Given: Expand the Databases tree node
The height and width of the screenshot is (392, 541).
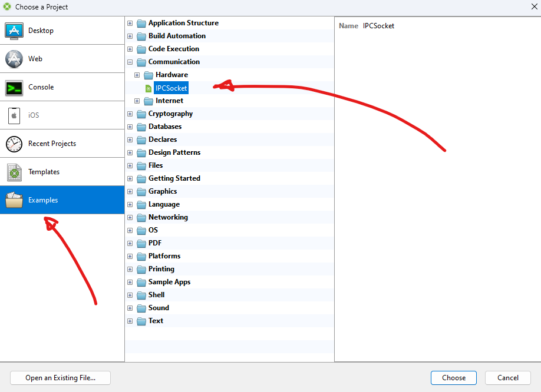Looking at the screenshot, I should (x=130, y=127).
